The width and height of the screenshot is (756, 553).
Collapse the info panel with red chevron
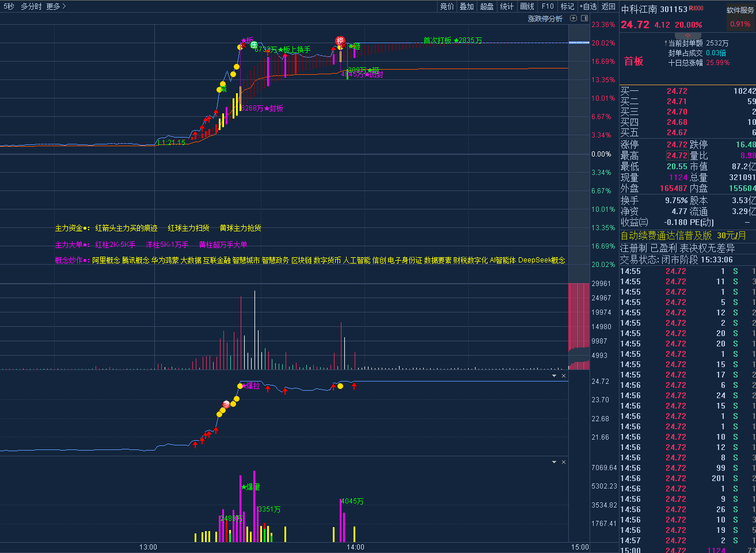[687, 36]
